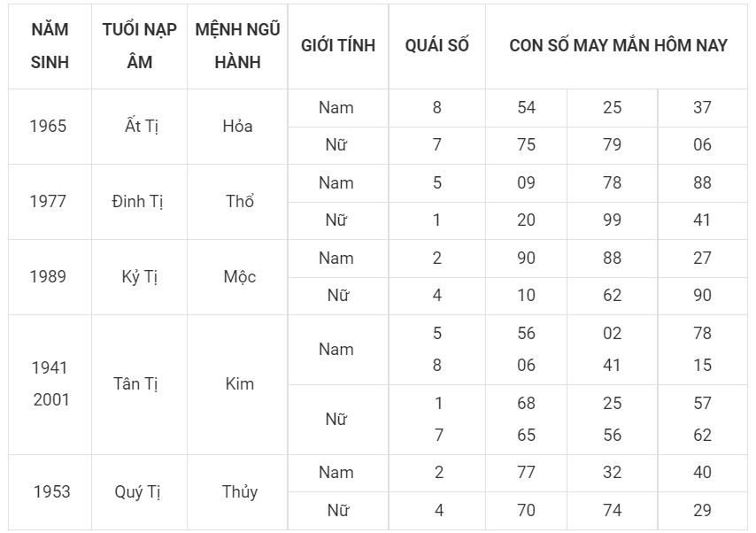Click the Quý Tị cell
Viewport: 756px width, 533px height.
pos(139,492)
